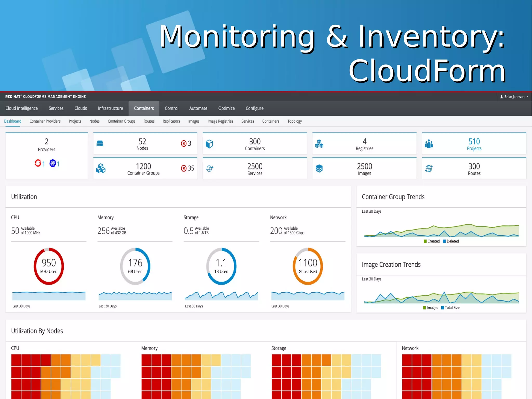Switch to the Images tab
This screenshot has width=532, height=399.
[x=194, y=121]
